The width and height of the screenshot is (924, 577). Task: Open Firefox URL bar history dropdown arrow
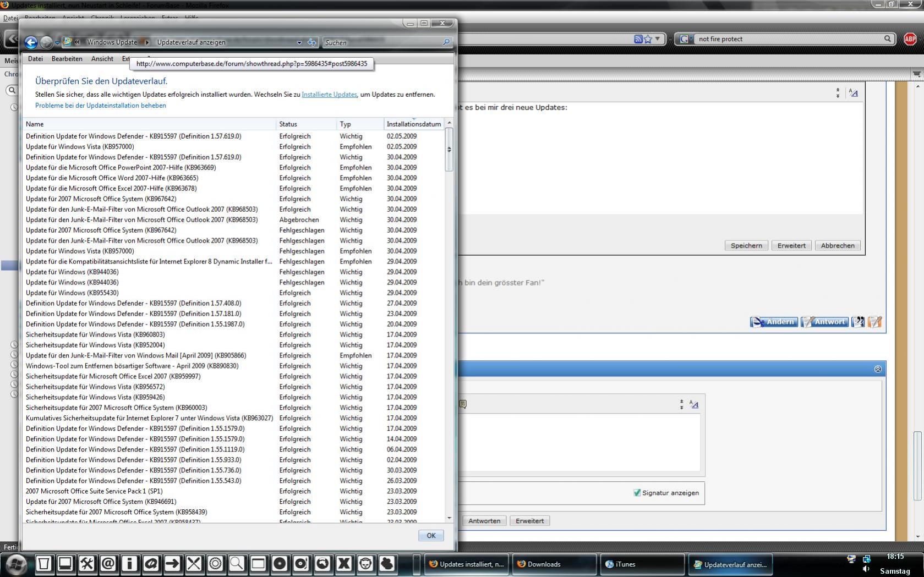point(657,39)
